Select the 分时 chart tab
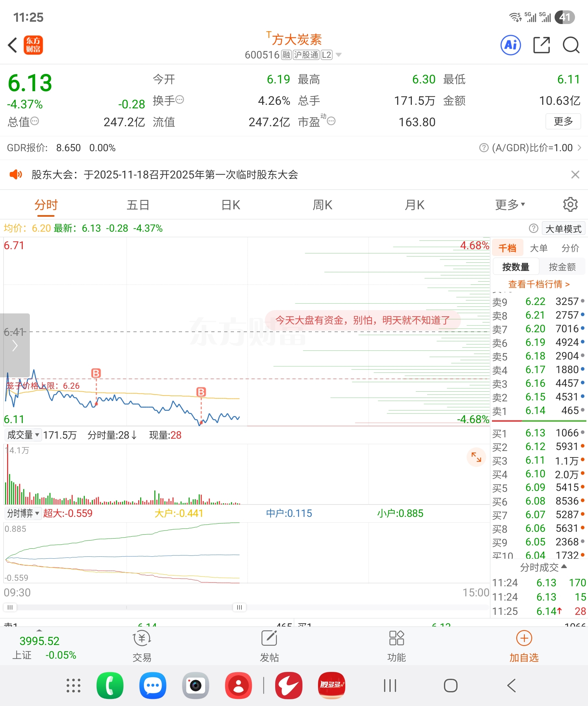 (46, 205)
